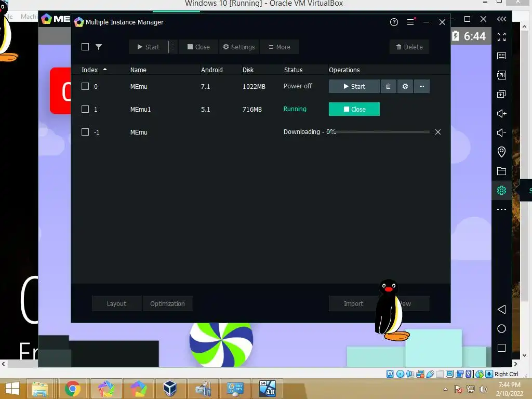Open multi-instance icon in MEmu sidebar
The width and height of the screenshot is (532, 399).
[501, 95]
